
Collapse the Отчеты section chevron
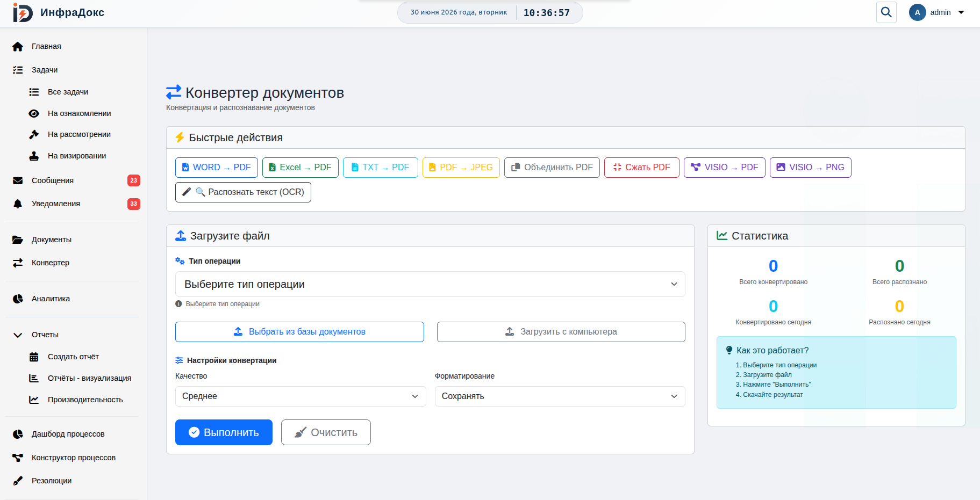(x=18, y=335)
